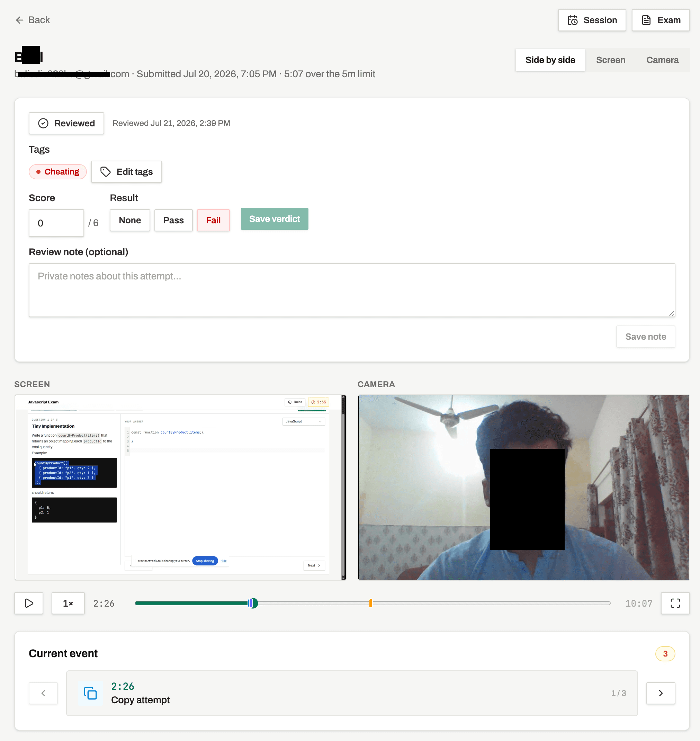Screen dimensions: 700x741
Task: Click the calendar-clock icon in the Session button
Action: tap(573, 20)
